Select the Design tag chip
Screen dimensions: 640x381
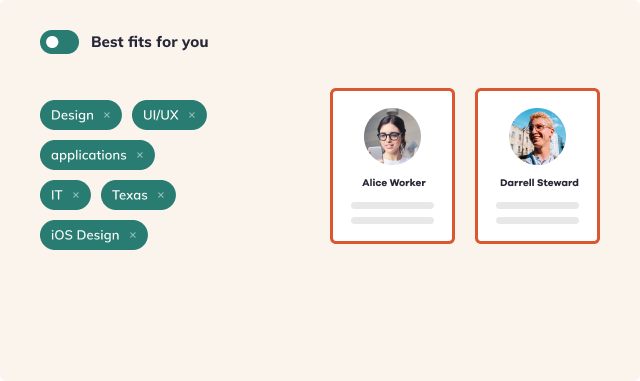81,115
